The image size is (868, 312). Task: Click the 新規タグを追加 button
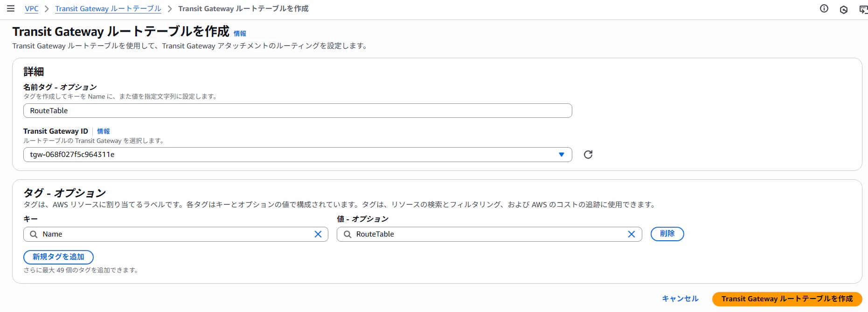click(x=58, y=257)
